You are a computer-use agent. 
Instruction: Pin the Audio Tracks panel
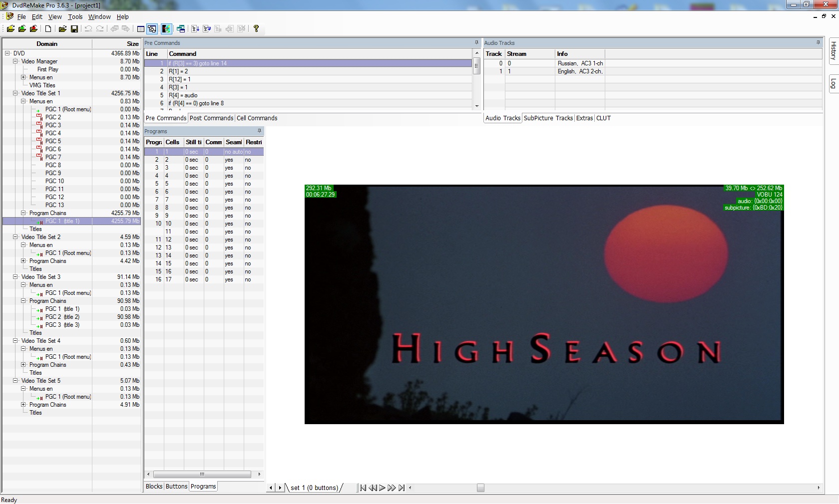pyautogui.click(x=818, y=42)
